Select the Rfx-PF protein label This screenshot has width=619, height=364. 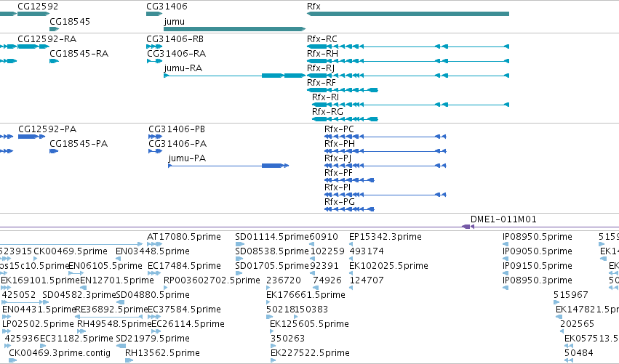pos(338,173)
